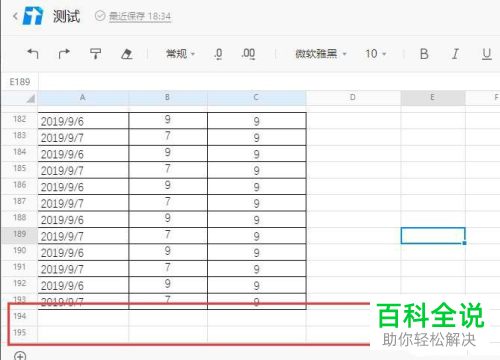Click cell B182 containing 9
This screenshot has height=360, width=500.
(168, 120)
